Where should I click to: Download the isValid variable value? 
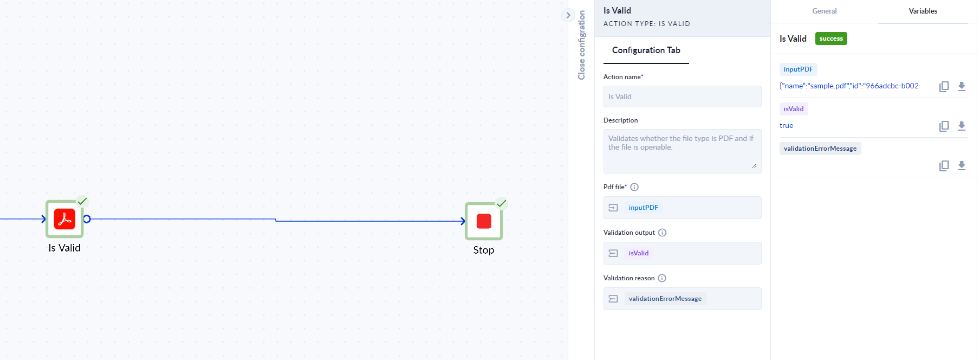click(962, 126)
